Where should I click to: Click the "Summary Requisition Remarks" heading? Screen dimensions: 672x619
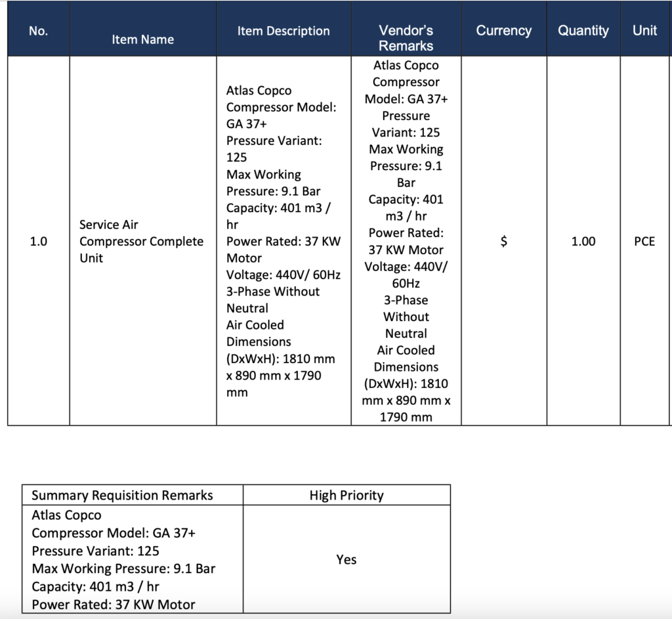[122, 496]
